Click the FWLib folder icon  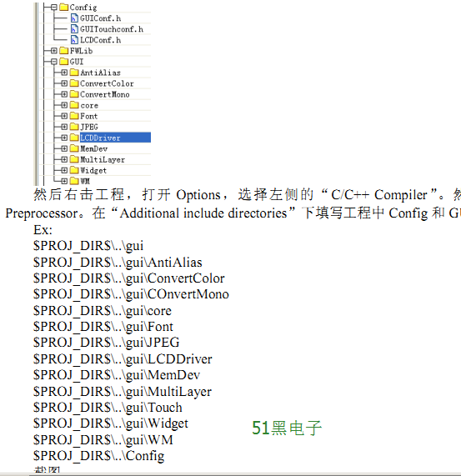[x=63, y=51]
